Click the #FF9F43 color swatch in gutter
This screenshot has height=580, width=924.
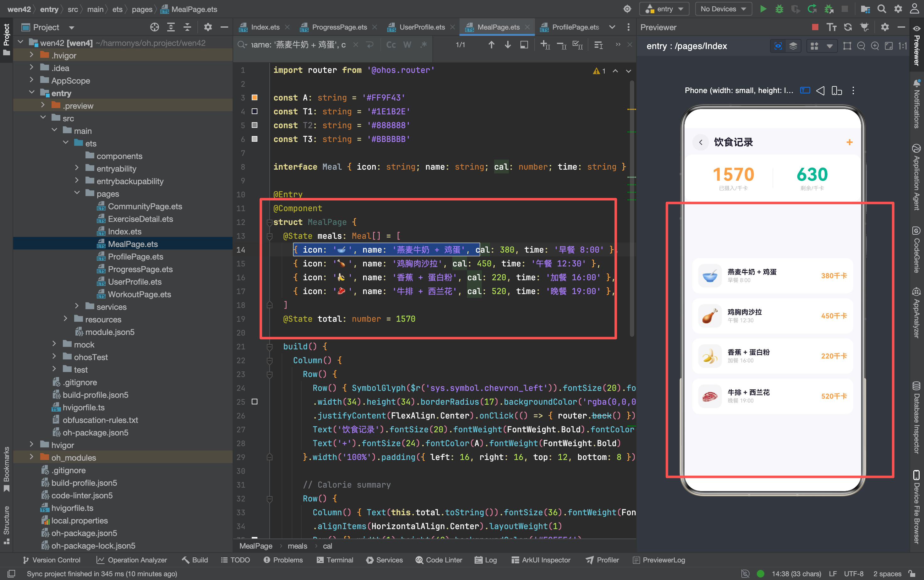tap(254, 97)
